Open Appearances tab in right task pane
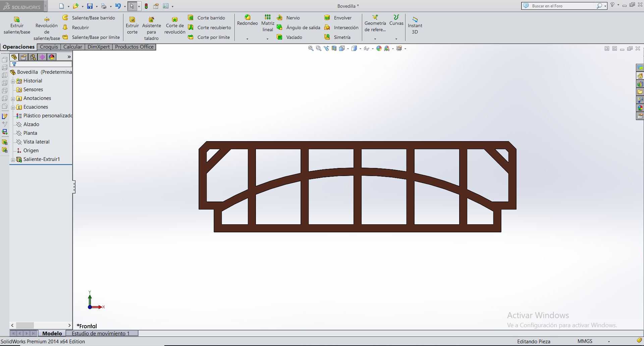The image size is (644, 346). [640, 108]
